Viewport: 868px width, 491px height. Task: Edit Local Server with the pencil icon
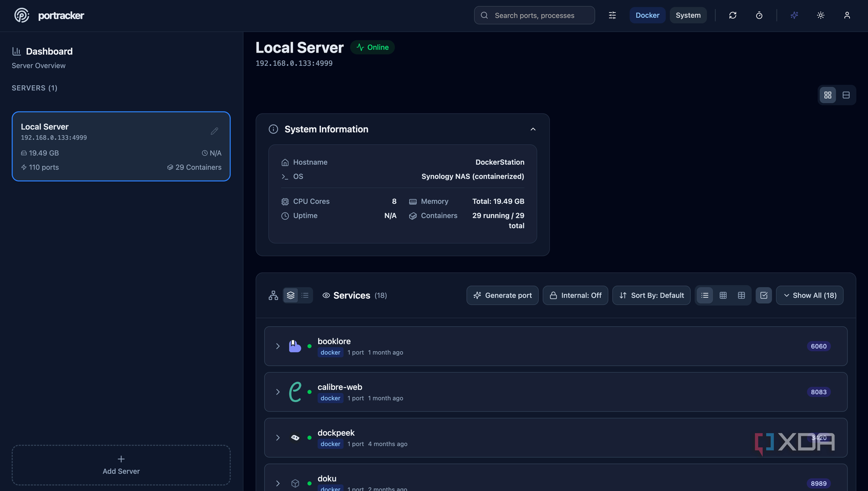(x=215, y=131)
